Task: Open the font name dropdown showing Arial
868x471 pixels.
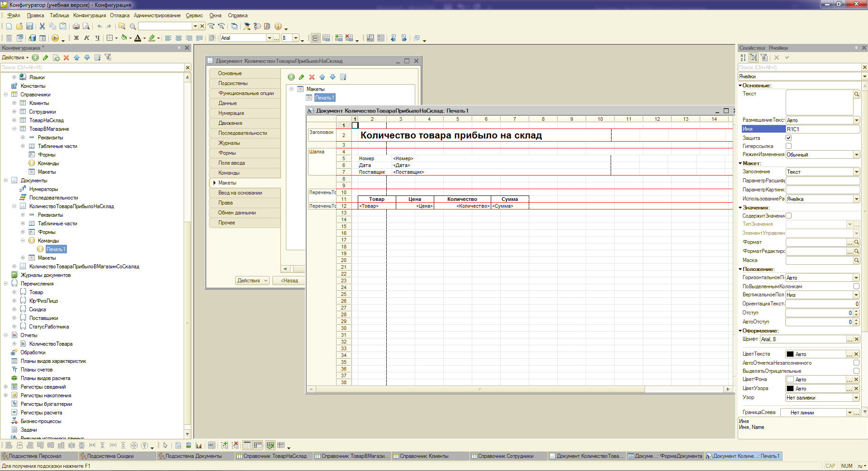Action: coord(270,38)
